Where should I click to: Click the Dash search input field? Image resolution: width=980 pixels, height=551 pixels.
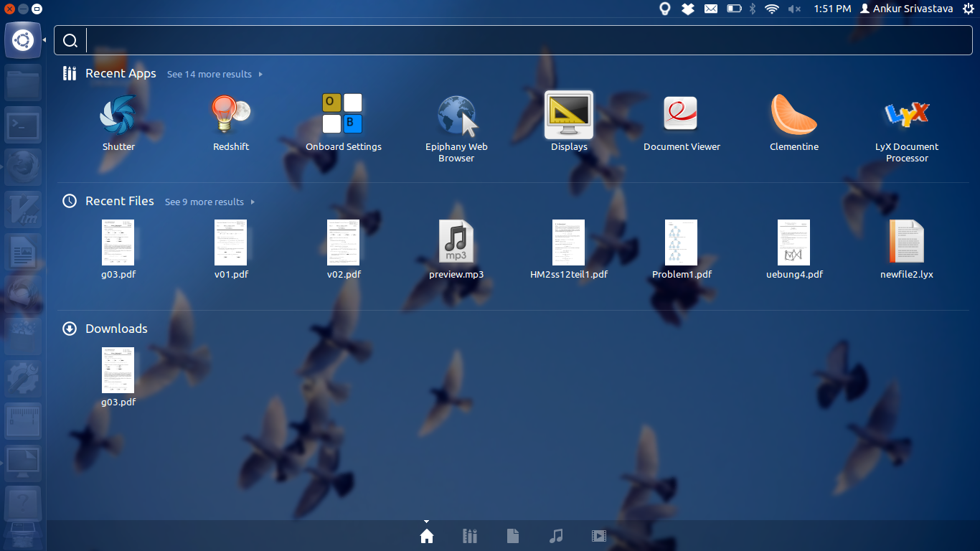click(x=513, y=40)
